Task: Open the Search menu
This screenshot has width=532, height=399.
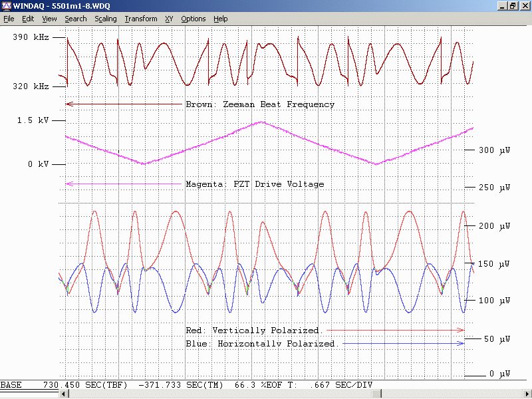Action: (76, 19)
